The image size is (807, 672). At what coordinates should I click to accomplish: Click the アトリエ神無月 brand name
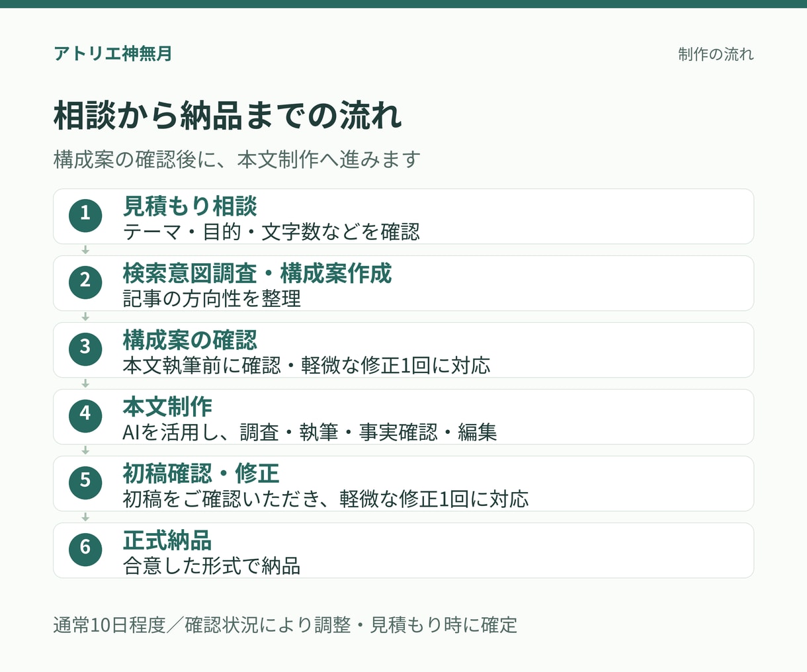(x=112, y=54)
